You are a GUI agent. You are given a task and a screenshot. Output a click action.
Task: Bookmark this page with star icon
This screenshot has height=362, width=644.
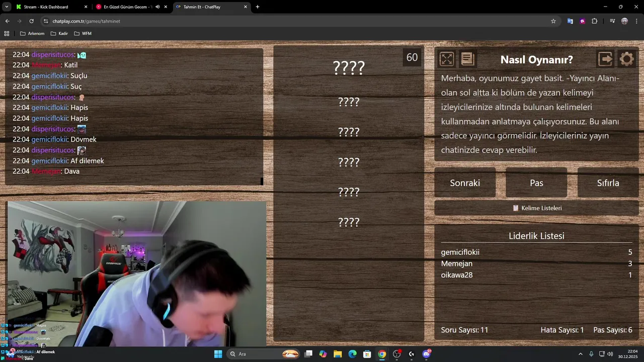pos(553,21)
